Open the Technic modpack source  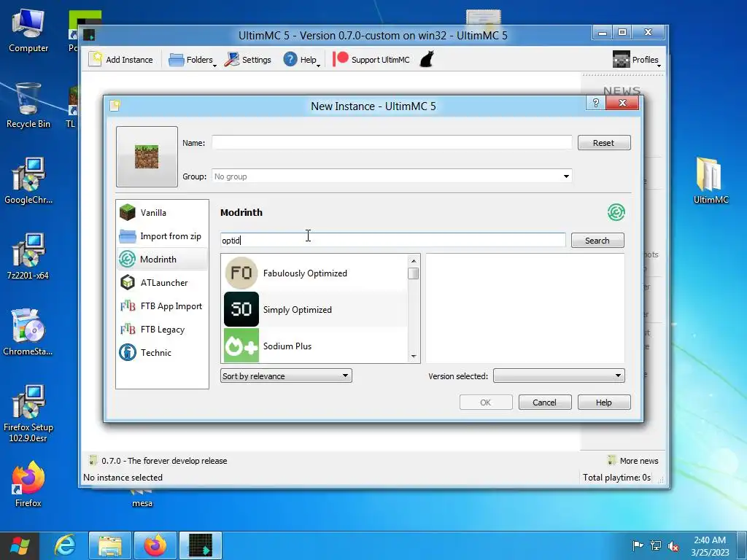coord(162,352)
